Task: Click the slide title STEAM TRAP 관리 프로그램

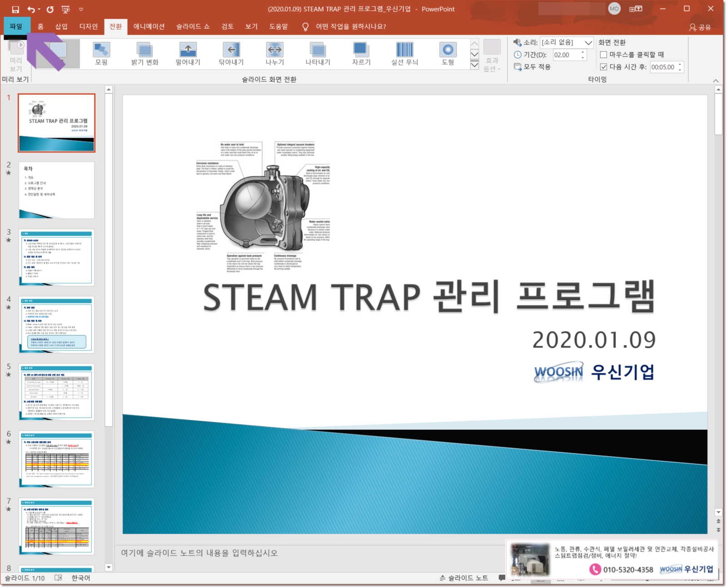Action: point(429,297)
